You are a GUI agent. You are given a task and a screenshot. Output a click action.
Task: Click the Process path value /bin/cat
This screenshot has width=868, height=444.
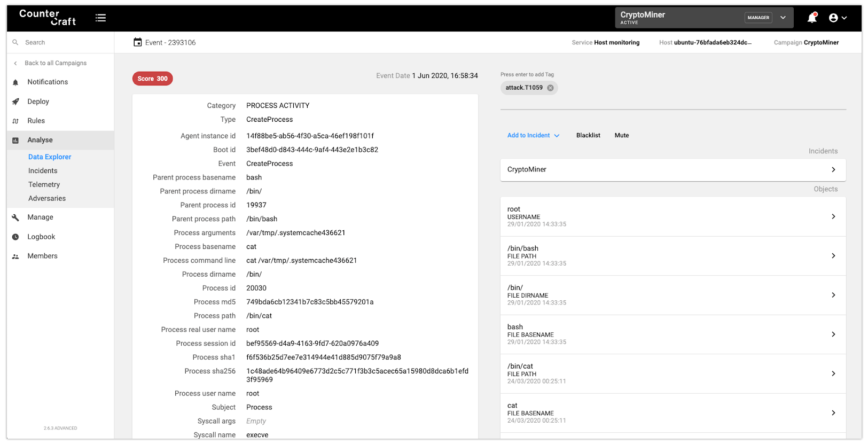tap(259, 316)
